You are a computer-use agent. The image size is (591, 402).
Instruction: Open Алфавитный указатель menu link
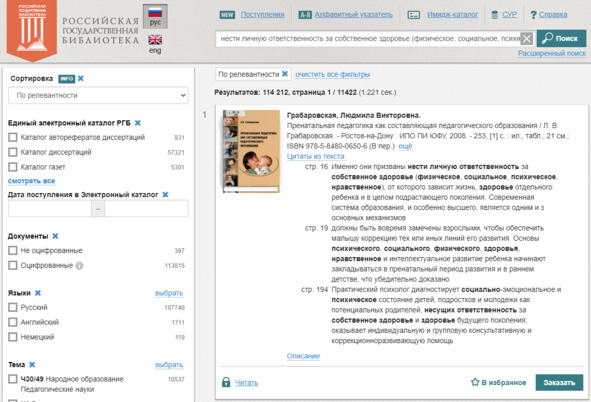(x=354, y=15)
